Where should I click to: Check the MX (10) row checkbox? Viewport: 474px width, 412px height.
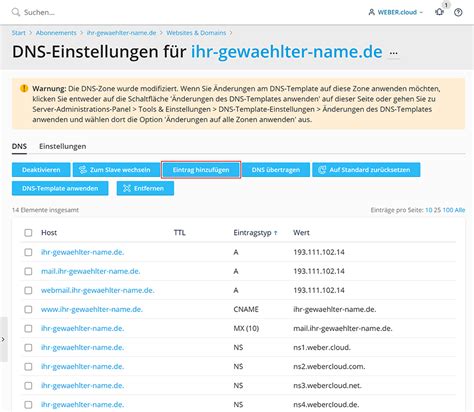click(28, 328)
